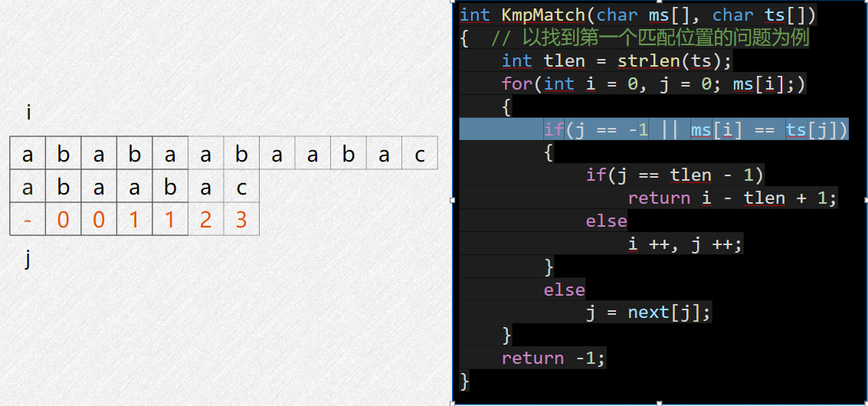Click the int tlen = strlen(ts) line
This screenshot has height=406, width=868.
coord(616,61)
